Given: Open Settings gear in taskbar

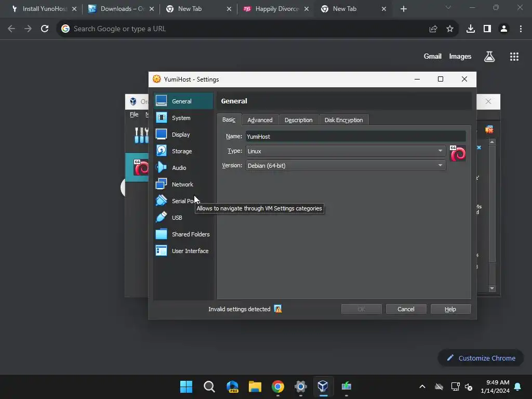Looking at the screenshot, I should [x=301, y=387].
